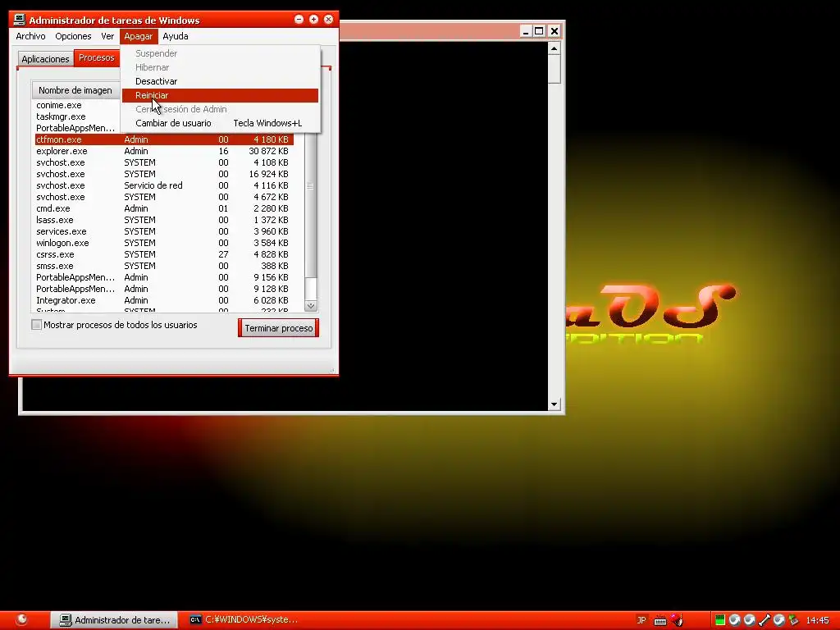Choose Reiniciar from the Apagar menu

point(220,95)
